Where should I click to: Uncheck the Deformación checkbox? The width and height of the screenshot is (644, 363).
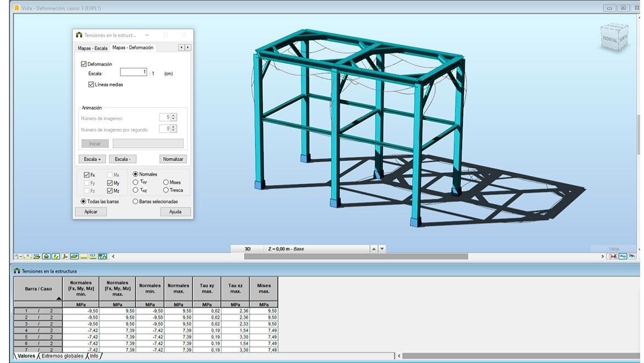pos(84,64)
